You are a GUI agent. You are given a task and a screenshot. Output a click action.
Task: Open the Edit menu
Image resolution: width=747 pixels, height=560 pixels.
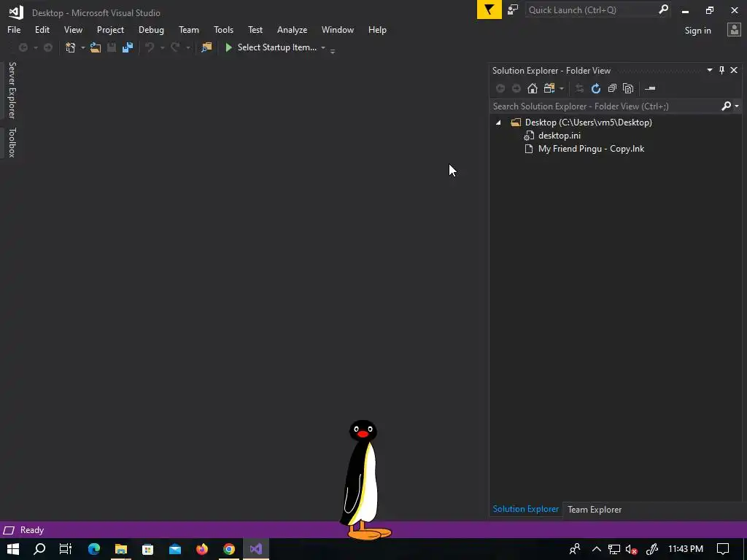point(42,29)
